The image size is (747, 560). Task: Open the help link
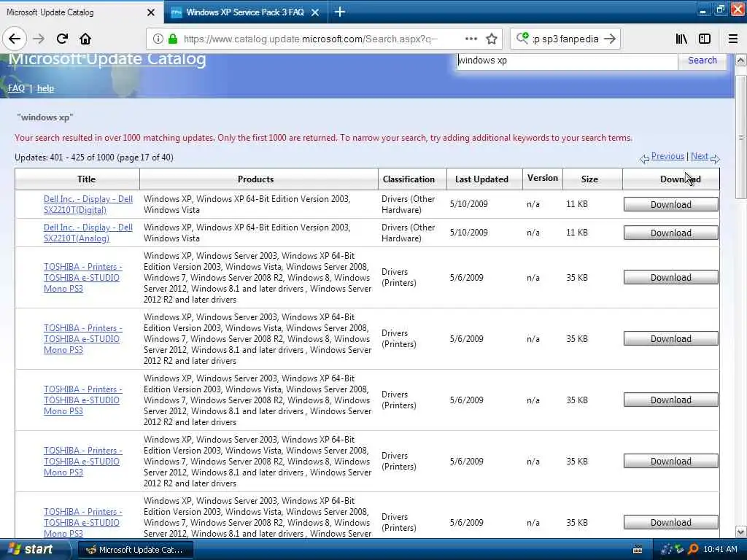click(45, 88)
